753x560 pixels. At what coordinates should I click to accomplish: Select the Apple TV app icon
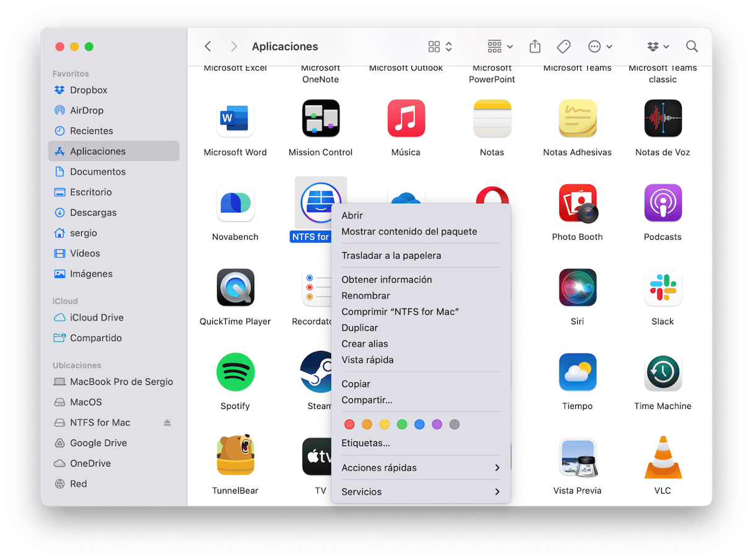pos(316,457)
